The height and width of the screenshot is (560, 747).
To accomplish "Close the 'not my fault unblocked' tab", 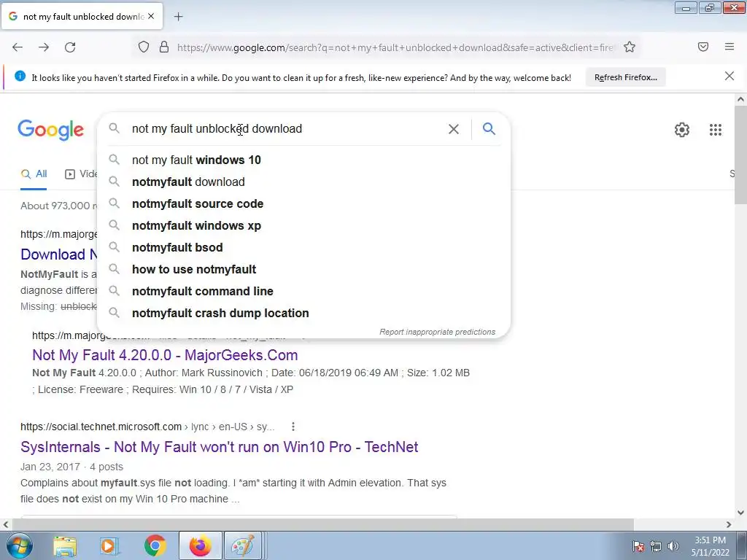I will tap(151, 16).
